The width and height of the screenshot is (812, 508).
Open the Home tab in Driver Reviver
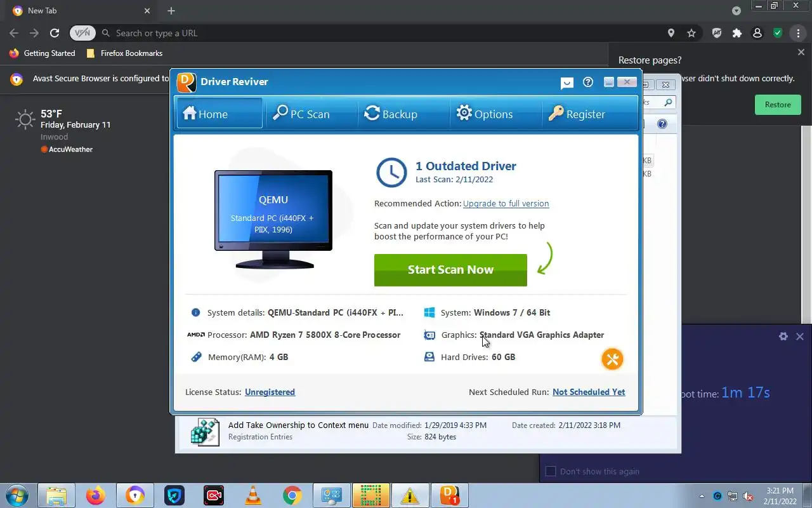point(219,114)
